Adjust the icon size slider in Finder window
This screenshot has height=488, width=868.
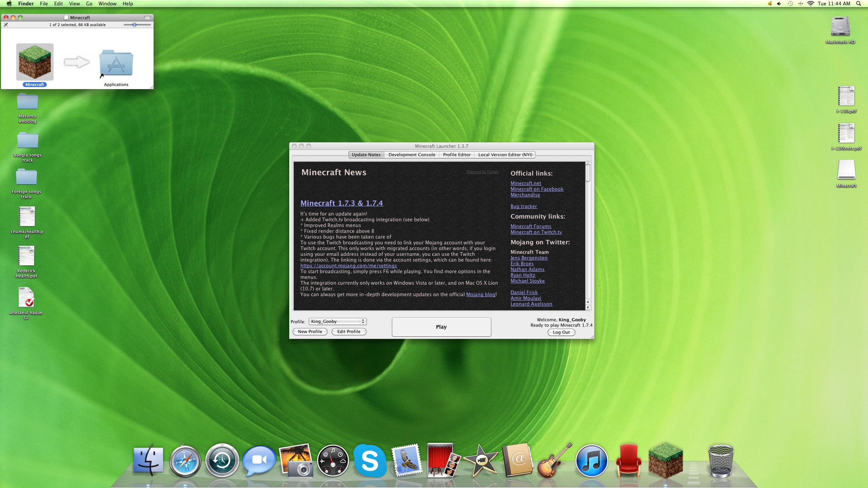[x=135, y=25]
